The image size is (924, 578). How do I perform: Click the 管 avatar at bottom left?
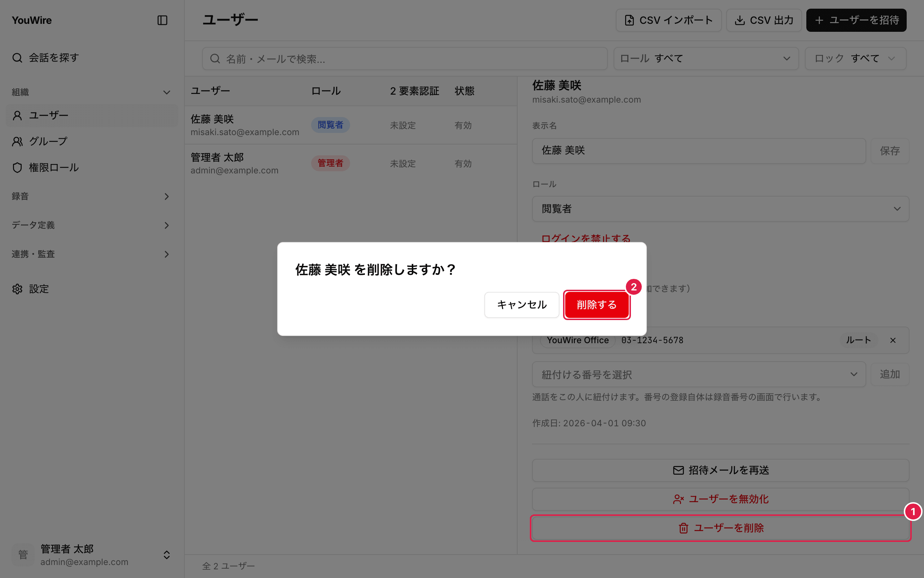click(x=23, y=555)
